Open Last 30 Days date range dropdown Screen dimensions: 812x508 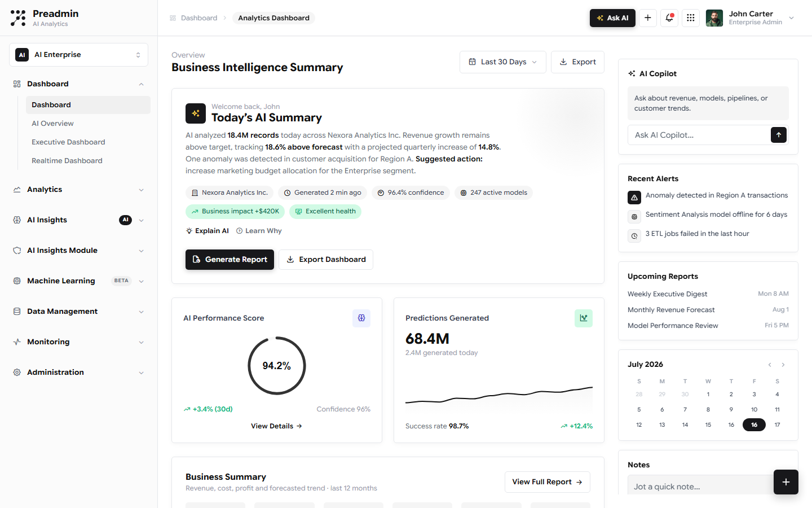(x=503, y=62)
